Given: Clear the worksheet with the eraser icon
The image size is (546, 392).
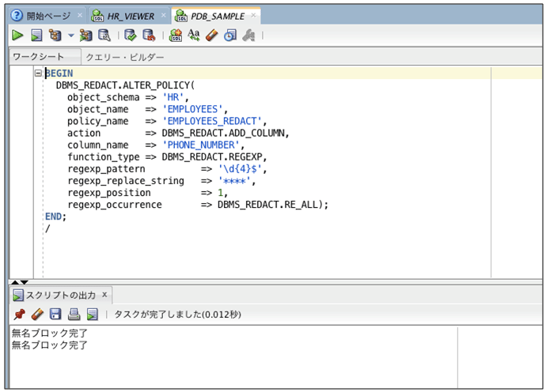Looking at the screenshot, I should pyautogui.click(x=211, y=36).
